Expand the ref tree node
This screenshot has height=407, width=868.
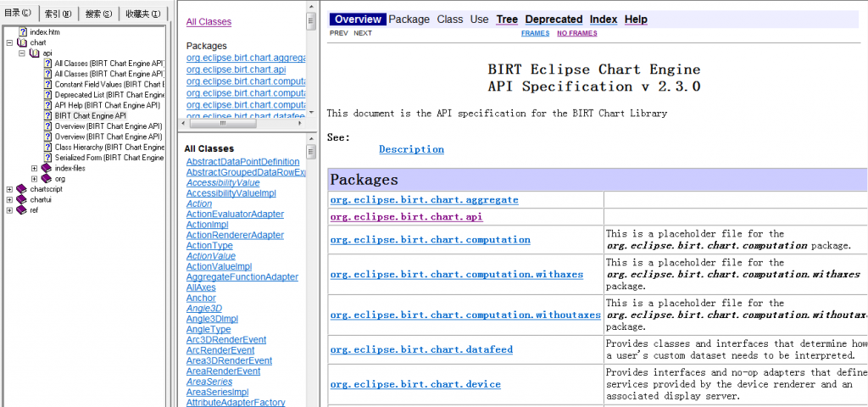coord(9,210)
